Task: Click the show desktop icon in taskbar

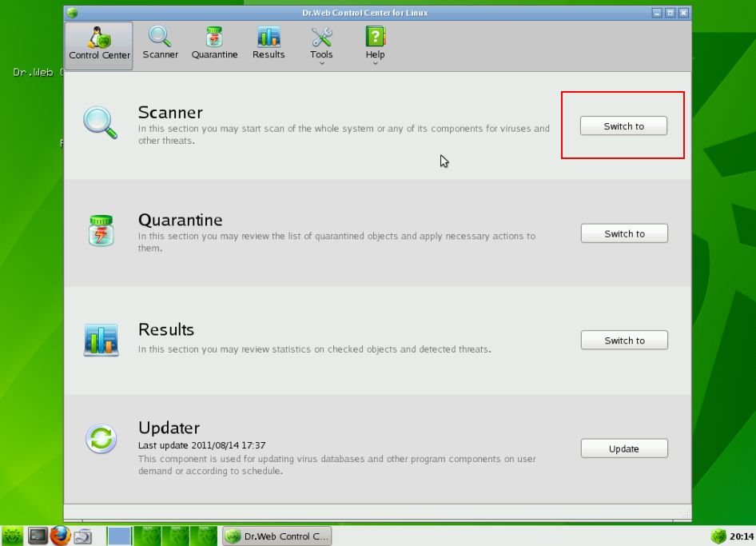Action: 83,536
